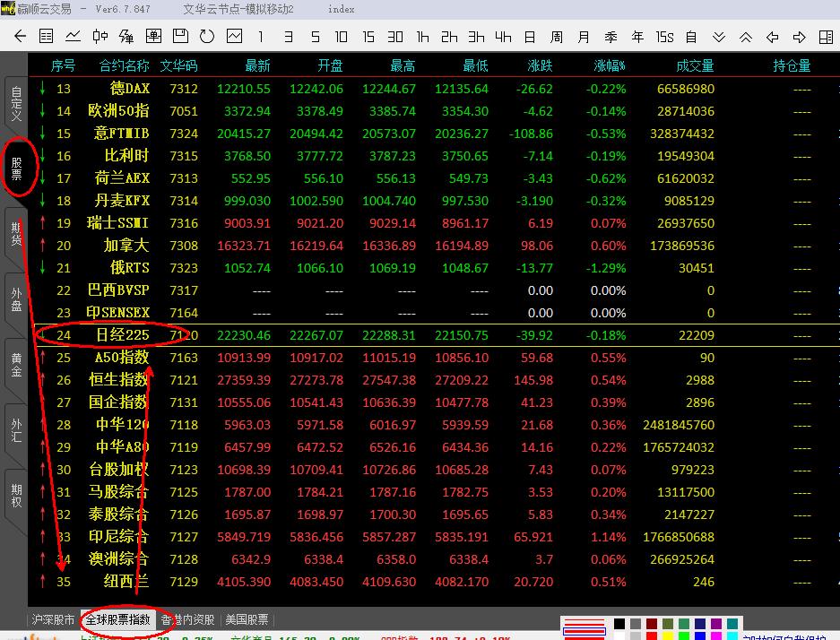Image resolution: width=840 pixels, height=640 pixels.
Task: Click the 成交量 column header
Action: [695, 65]
